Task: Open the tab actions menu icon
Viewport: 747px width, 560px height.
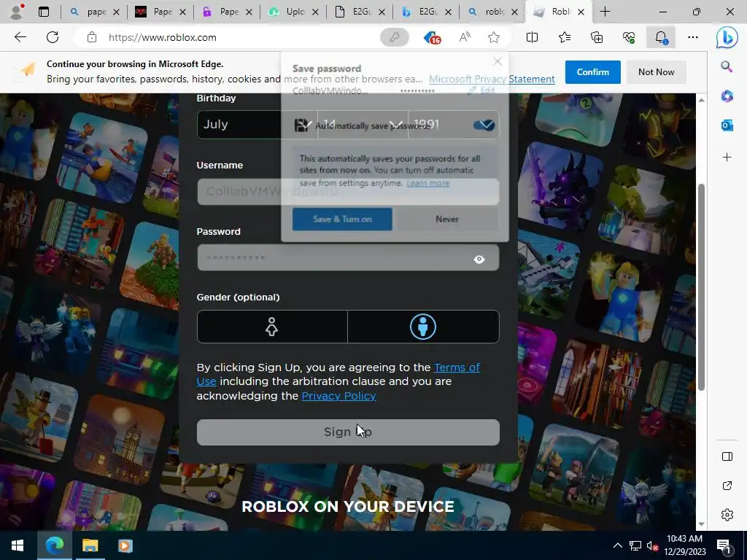Action: click(x=44, y=12)
